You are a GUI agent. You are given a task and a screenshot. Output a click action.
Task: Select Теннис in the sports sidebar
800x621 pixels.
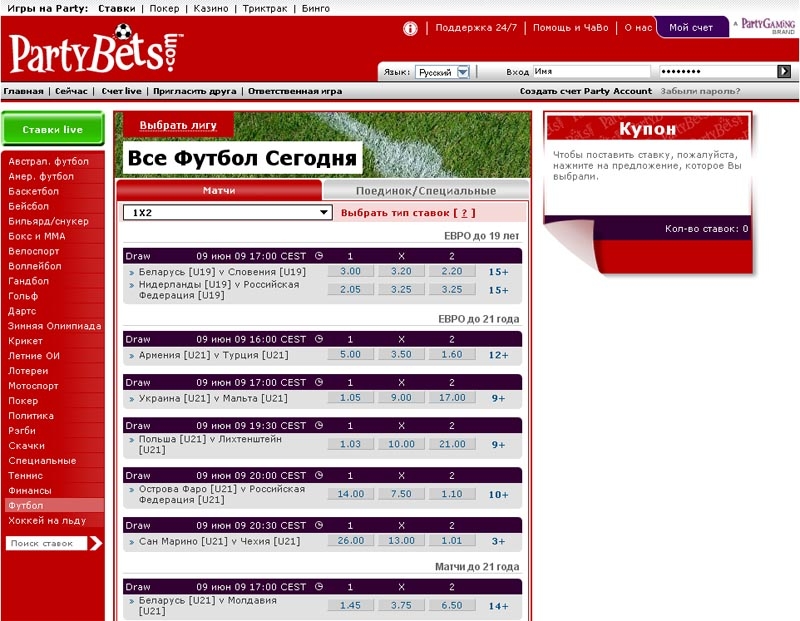[x=28, y=476]
